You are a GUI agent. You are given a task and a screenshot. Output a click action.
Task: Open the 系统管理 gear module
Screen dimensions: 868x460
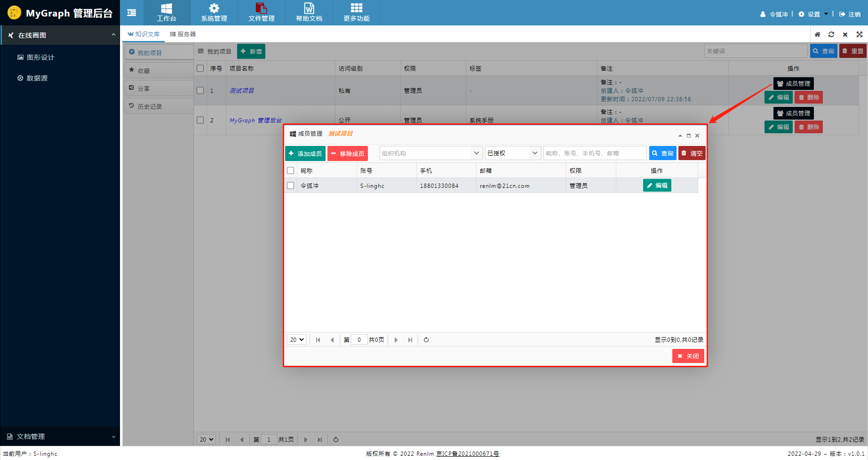(214, 13)
